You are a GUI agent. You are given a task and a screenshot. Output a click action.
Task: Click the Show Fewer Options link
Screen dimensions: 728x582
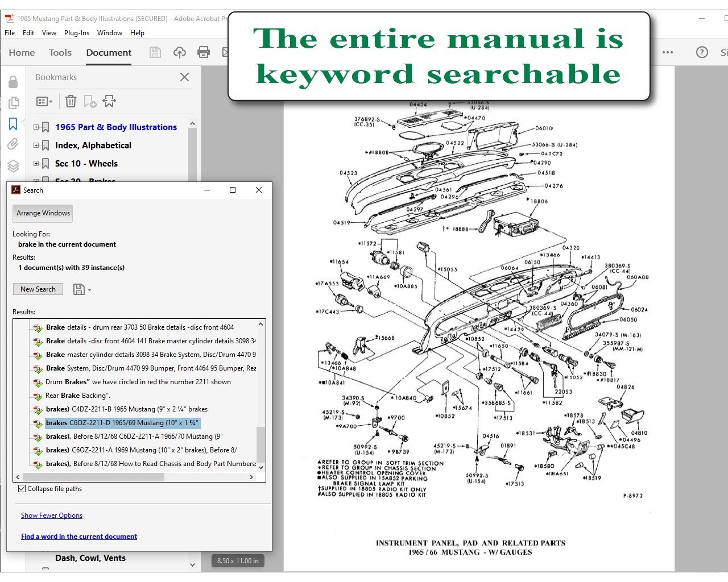pos(51,515)
